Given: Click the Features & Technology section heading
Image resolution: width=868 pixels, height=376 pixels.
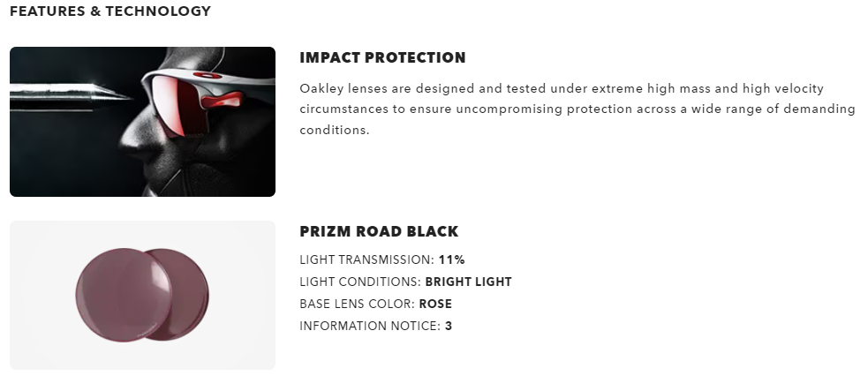Looking at the screenshot, I should [x=110, y=11].
